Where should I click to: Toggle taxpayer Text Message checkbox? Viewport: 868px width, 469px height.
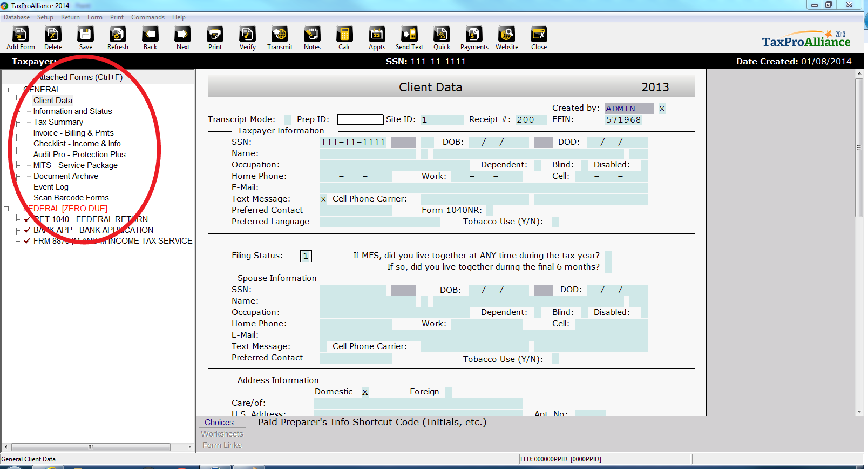[x=323, y=199]
